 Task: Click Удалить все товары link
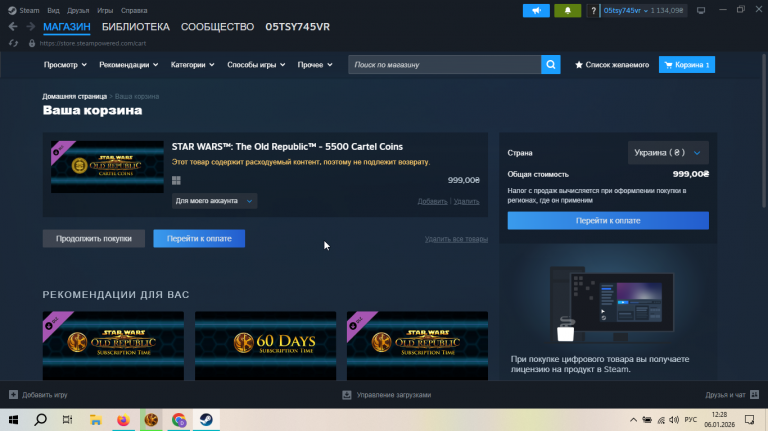pyautogui.click(x=456, y=239)
